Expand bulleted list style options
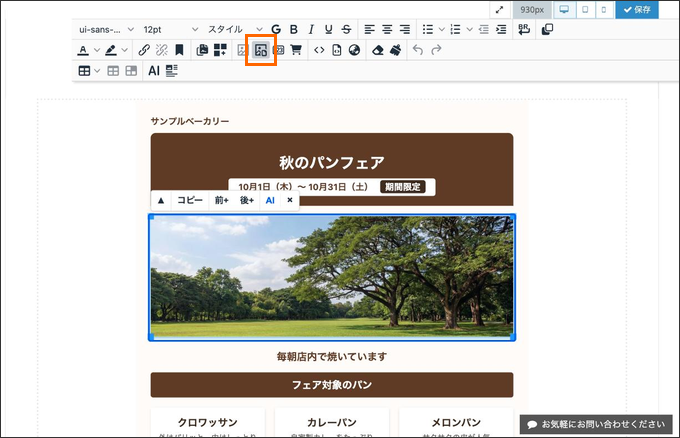The image size is (680, 438). [x=442, y=29]
